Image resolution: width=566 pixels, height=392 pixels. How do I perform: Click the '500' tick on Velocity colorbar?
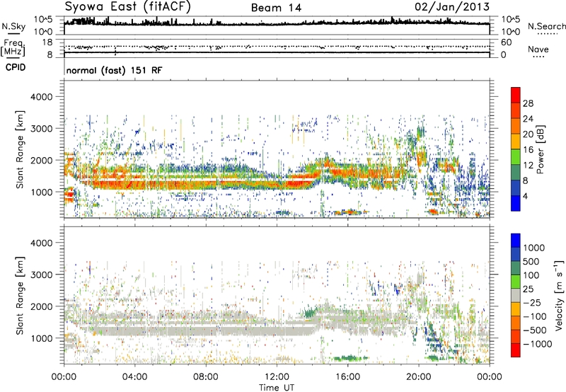(x=531, y=262)
